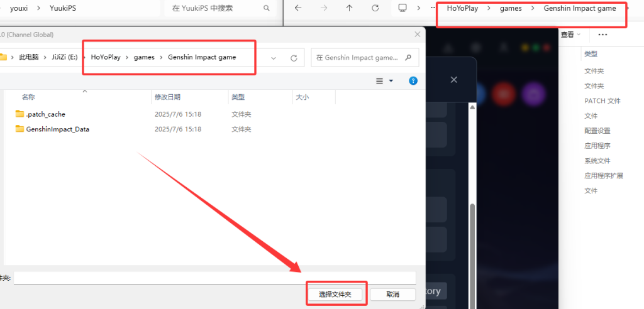
Task: Click the 系统文件 type cell
Action: pyautogui.click(x=597, y=161)
